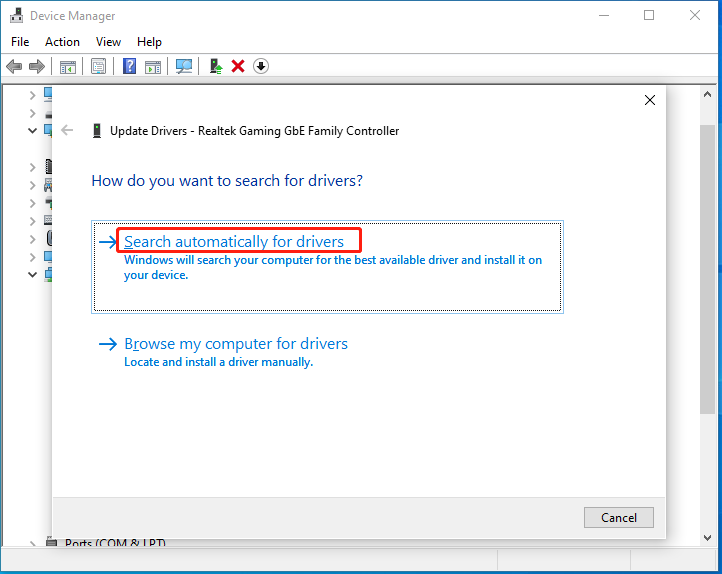
Task: Click the Forward arrow in Device Manager toolbar
Action: (x=37, y=67)
